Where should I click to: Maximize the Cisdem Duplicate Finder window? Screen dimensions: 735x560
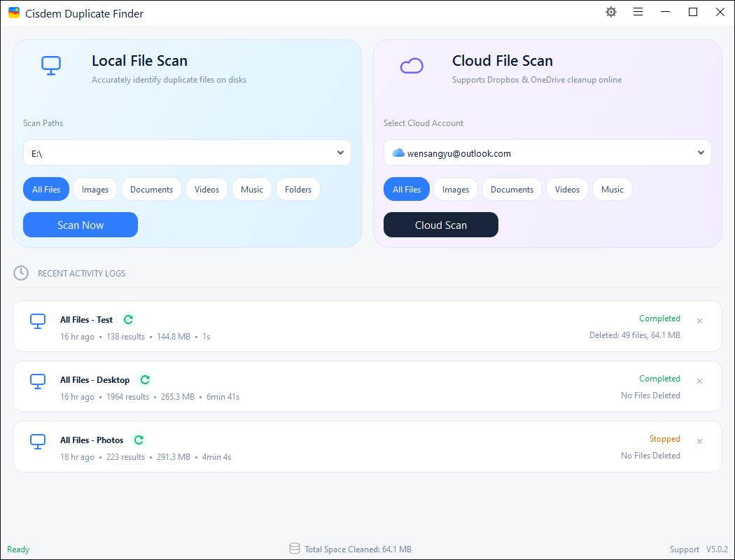click(693, 12)
